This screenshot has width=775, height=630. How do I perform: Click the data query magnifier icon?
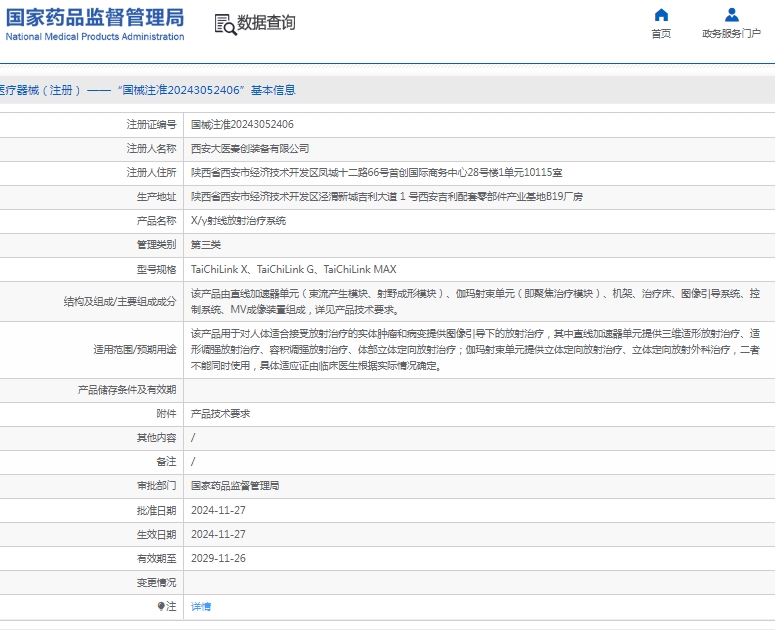[x=225, y=24]
